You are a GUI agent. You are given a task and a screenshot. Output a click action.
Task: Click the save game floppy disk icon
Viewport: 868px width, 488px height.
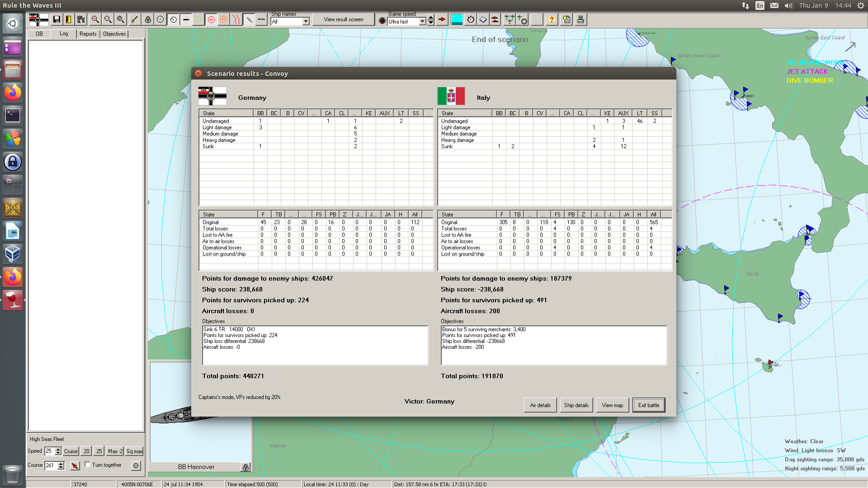57,19
